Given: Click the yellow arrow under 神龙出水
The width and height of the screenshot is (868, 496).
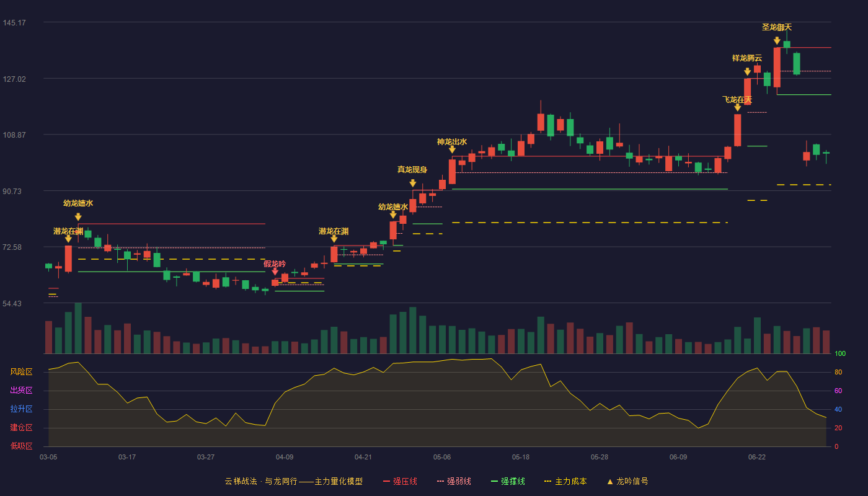Looking at the screenshot, I should click(452, 149).
